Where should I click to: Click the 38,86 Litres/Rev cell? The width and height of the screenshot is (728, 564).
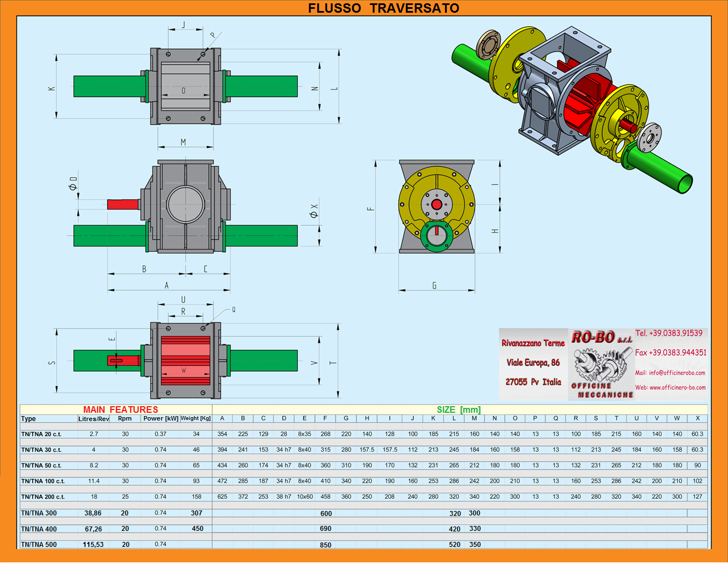coord(93,513)
